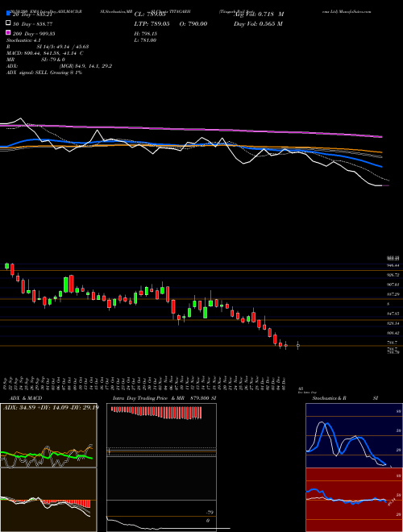Select the '50 Day = 858.77' legend text
This screenshot has width=403, height=532.
(33, 23)
